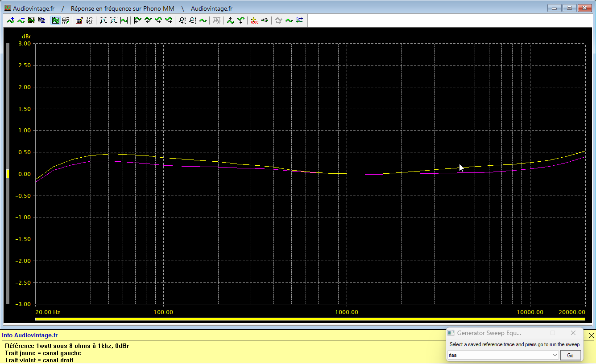Click the yellow horizontal bar under the graph
This screenshot has width=596, height=364.
(x=310, y=319)
